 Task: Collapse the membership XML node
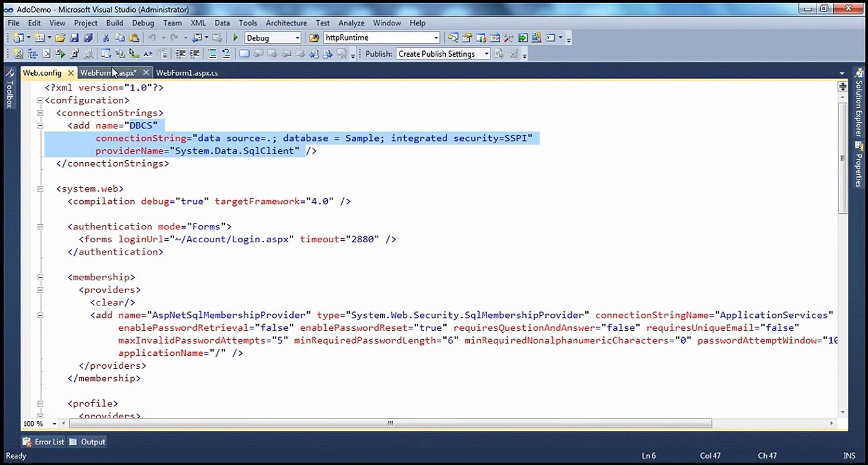pos(40,277)
